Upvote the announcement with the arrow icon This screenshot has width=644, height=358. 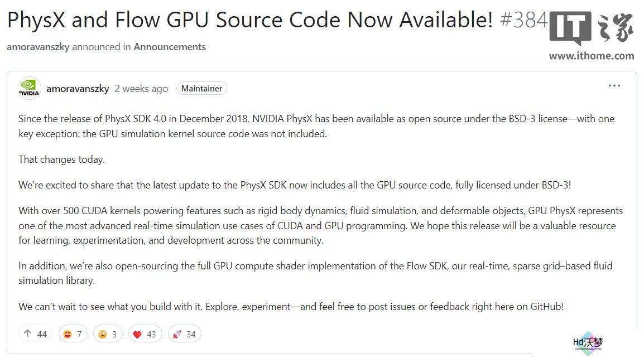tap(35, 334)
